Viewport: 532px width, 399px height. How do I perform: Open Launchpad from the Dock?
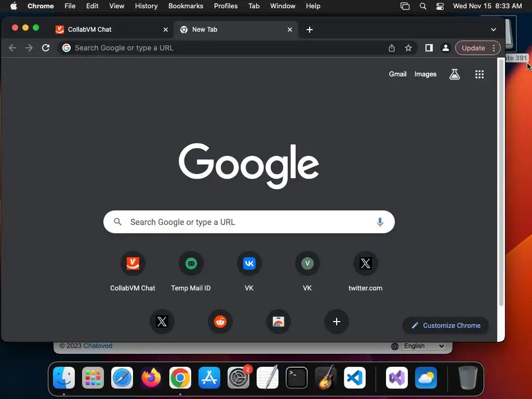point(93,378)
